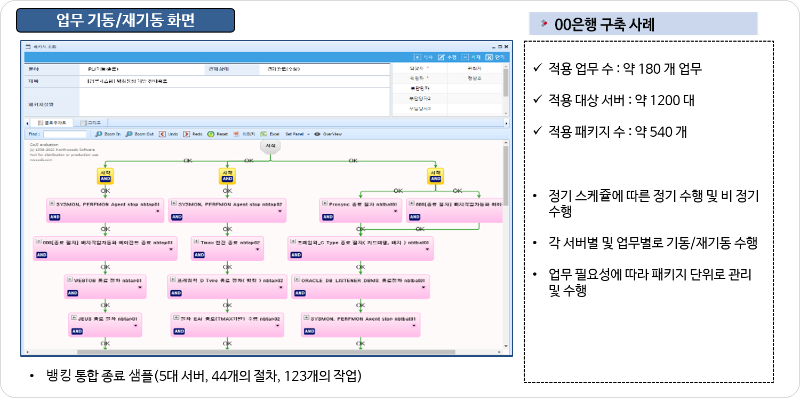800x398 pixels.
Task: Click into the Find input field
Action: (x=64, y=134)
